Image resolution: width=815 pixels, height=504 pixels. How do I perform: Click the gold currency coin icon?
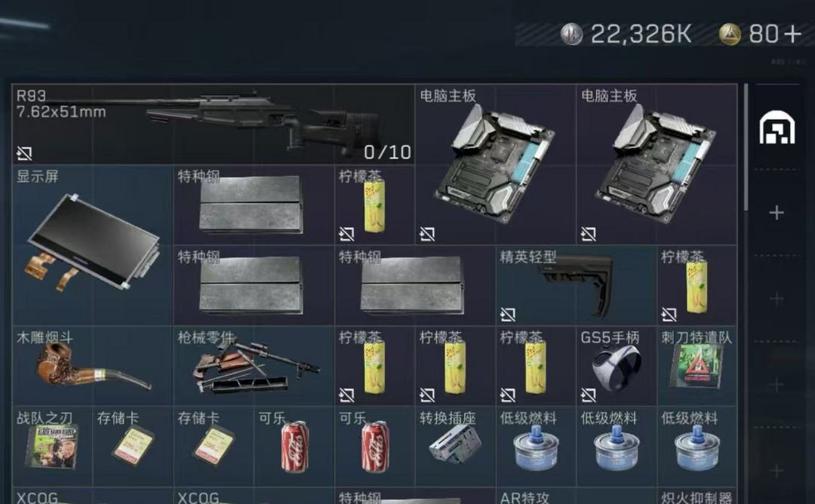coord(730,34)
